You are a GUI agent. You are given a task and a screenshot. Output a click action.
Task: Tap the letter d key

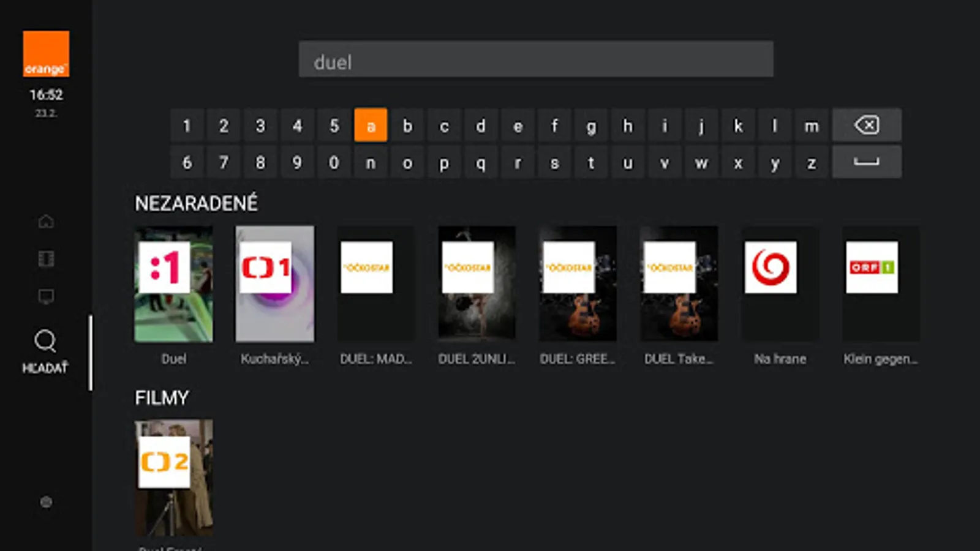(x=481, y=126)
